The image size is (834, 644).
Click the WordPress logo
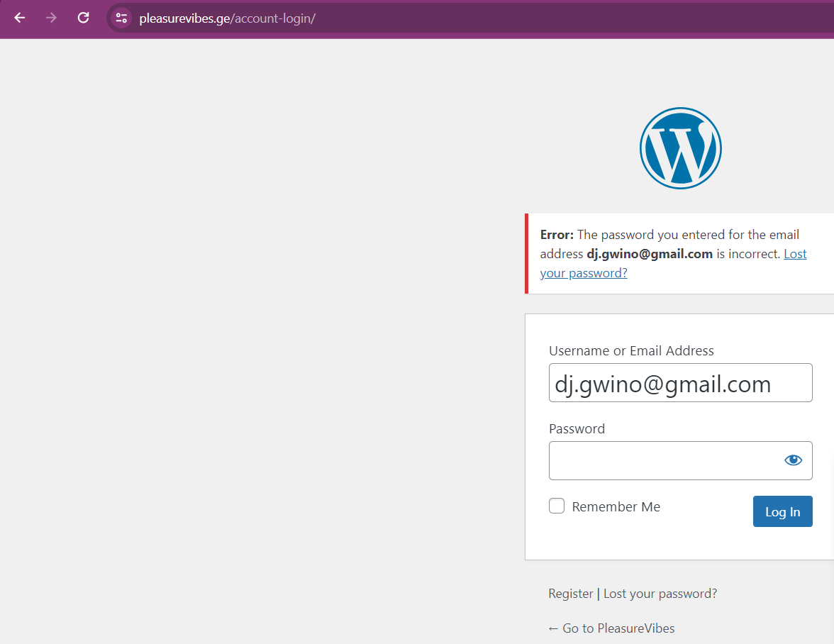680,148
